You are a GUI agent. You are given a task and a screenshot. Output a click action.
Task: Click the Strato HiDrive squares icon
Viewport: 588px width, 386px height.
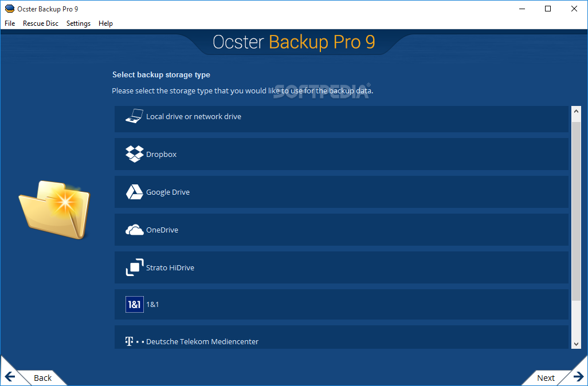pyautogui.click(x=134, y=267)
